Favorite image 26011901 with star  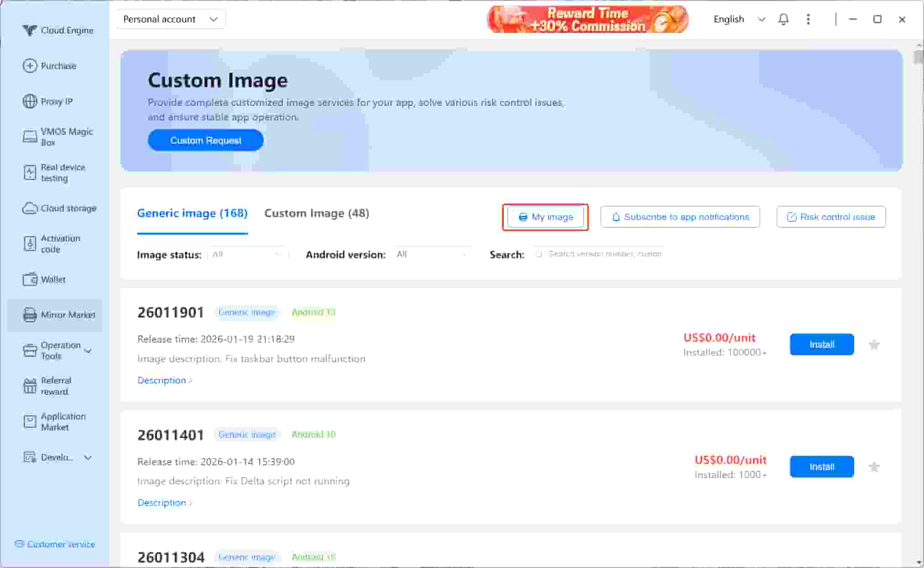[873, 345]
